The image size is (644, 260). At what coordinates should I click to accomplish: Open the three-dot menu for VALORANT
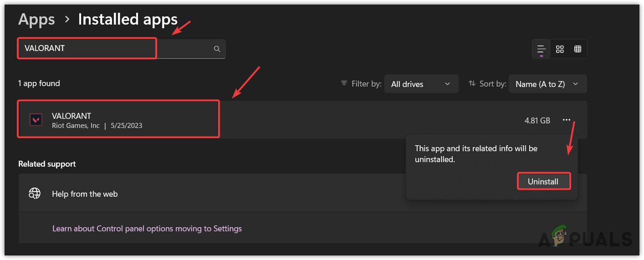tap(566, 120)
